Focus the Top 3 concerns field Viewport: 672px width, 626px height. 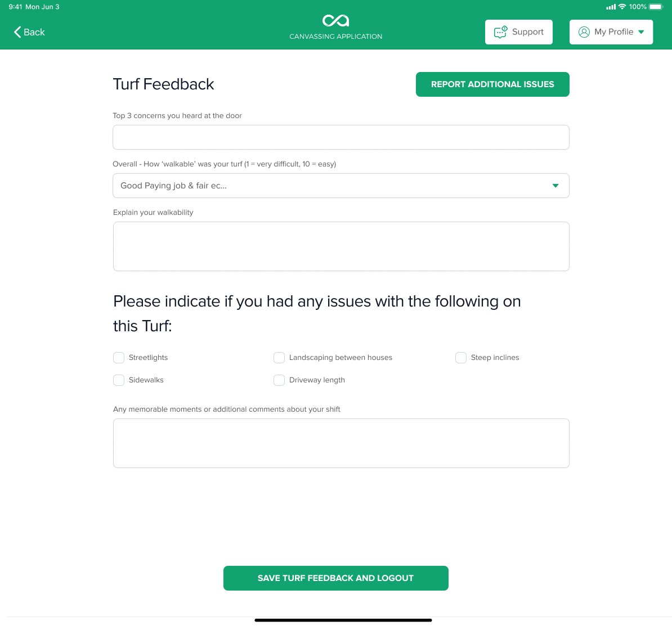341,137
